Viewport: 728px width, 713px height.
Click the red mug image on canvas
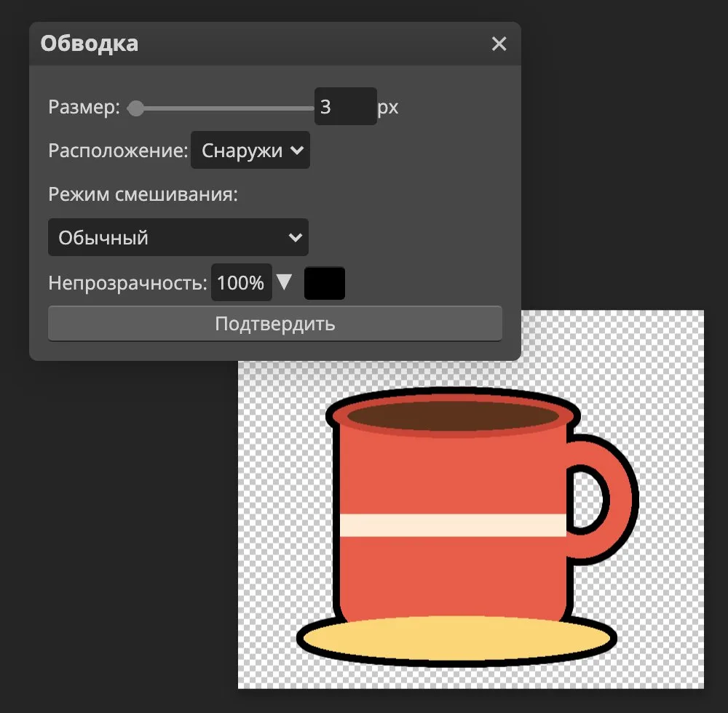pyautogui.click(x=467, y=527)
